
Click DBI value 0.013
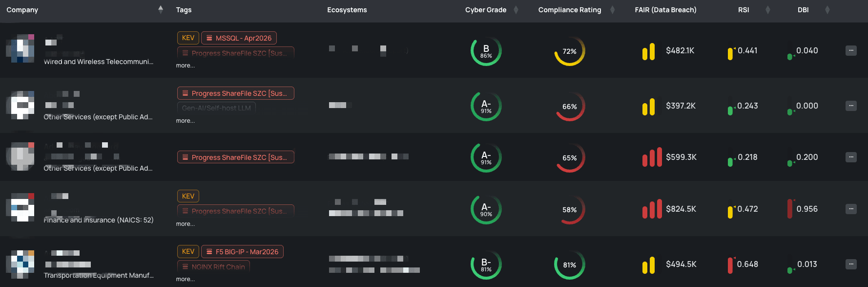click(807, 264)
